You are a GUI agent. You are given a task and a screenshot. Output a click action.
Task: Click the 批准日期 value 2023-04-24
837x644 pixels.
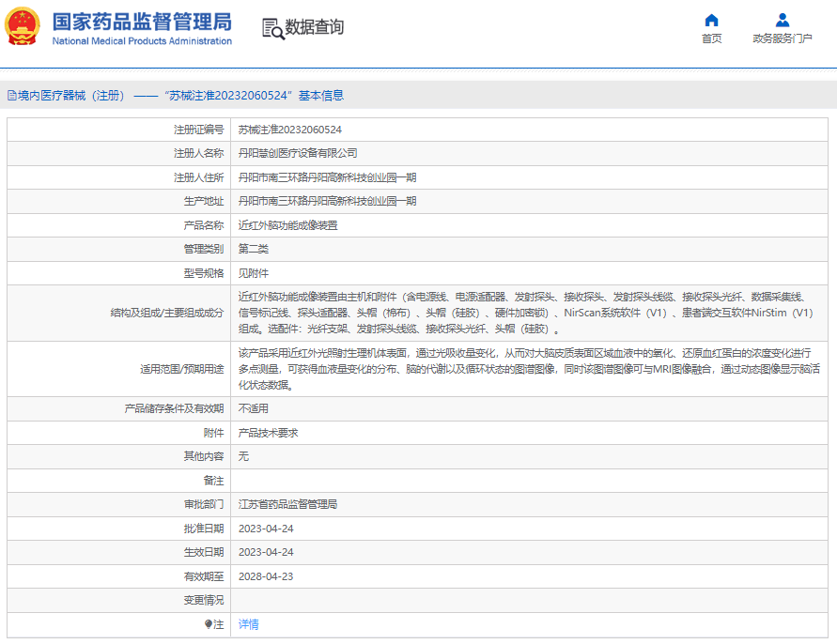click(266, 529)
